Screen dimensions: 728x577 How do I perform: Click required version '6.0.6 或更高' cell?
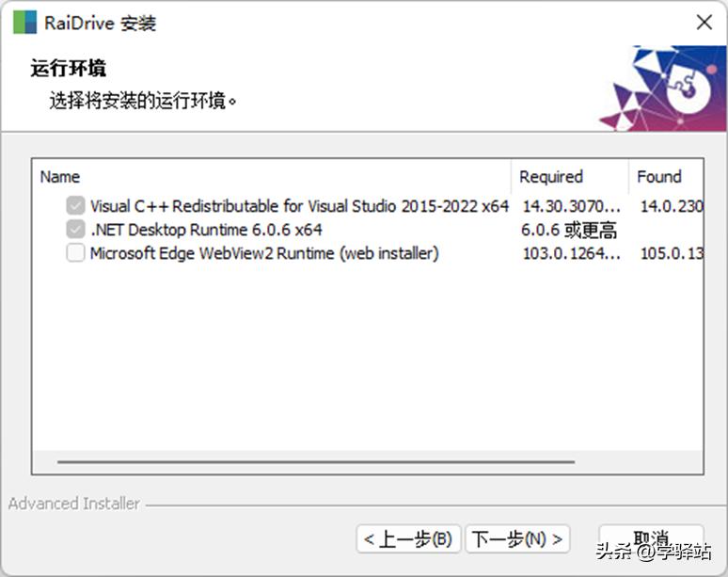point(569,230)
